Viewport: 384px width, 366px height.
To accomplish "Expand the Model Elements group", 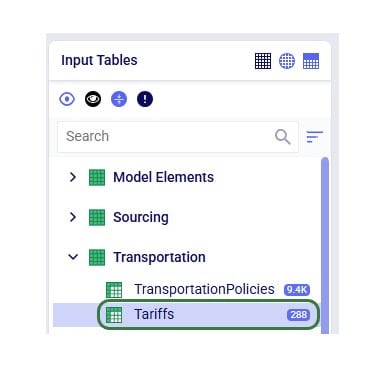I will [73, 177].
